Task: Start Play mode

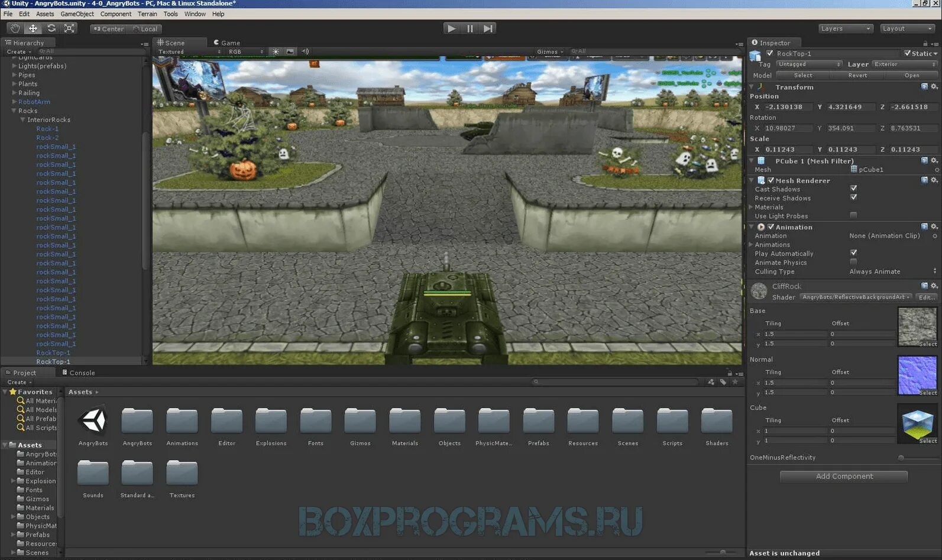Action: tap(451, 28)
